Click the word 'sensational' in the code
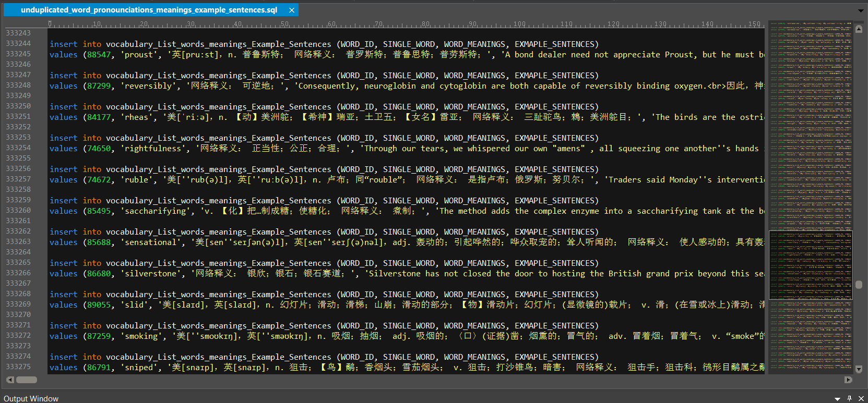This screenshot has width=868, height=403. (x=151, y=242)
